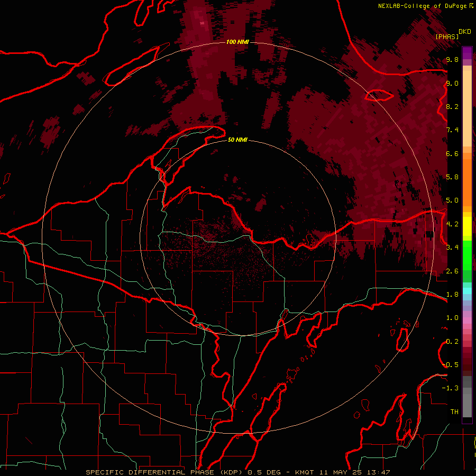476x476 pixels.
Task: Click the 8.2 legend value
Action: (x=452, y=106)
